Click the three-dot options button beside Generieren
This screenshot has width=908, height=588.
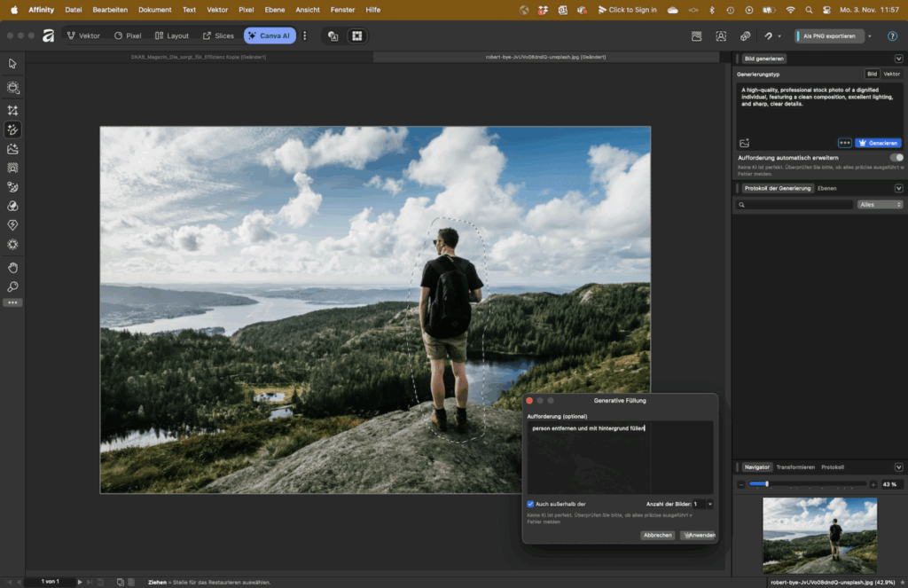click(x=844, y=143)
